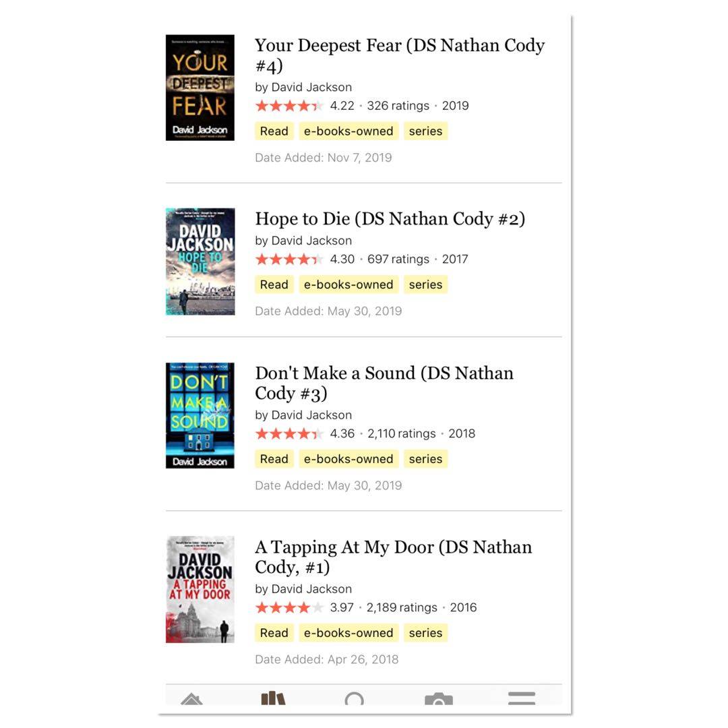The width and height of the screenshot is (728, 728).
Task: Tap the star rating for A Tapping At My Door
Action: pos(289,607)
